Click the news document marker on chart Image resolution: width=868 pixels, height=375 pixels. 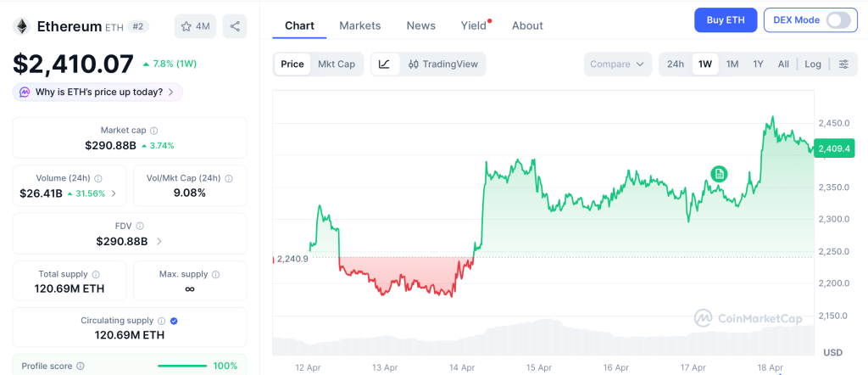coord(719,174)
